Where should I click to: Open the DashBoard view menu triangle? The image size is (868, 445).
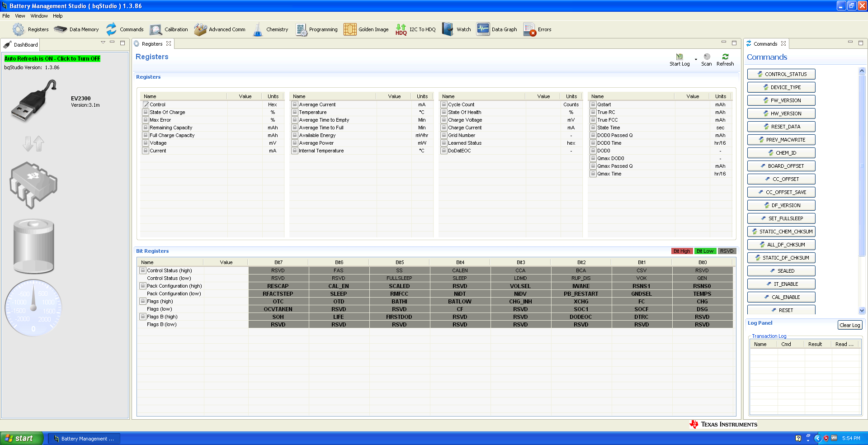coord(103,43)
